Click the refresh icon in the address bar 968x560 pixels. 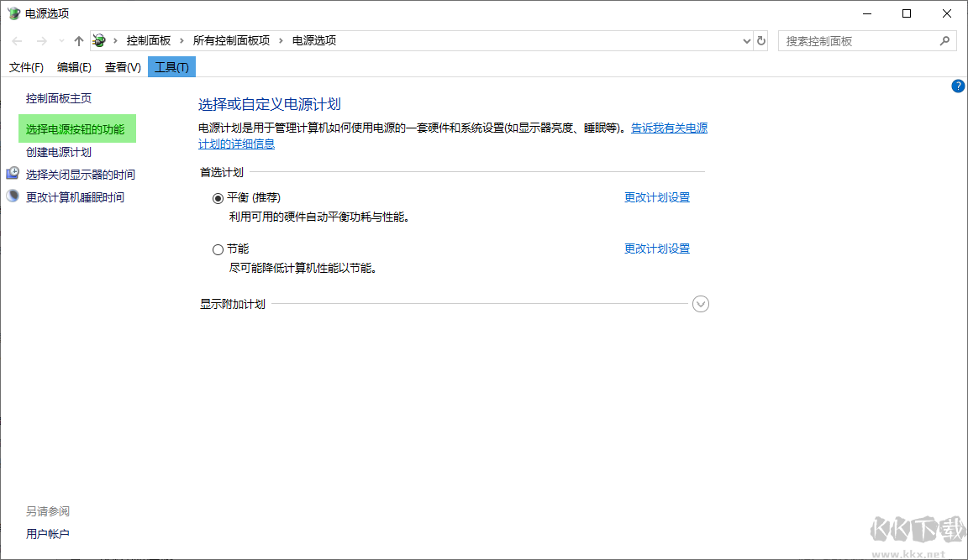760,39
